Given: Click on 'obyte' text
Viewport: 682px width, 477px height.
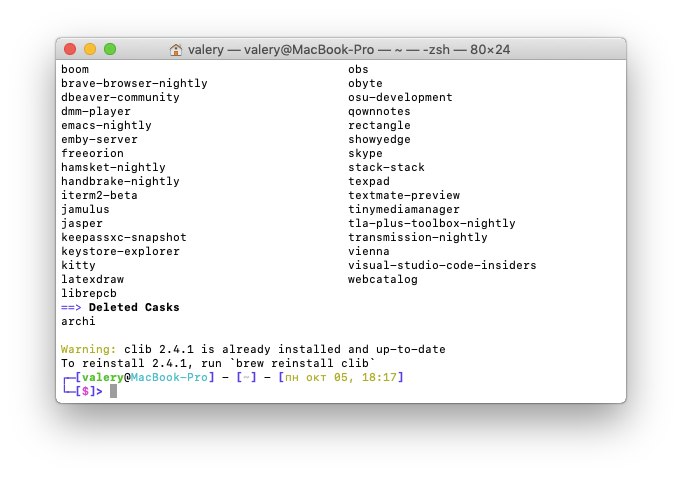Looking at the screenshot, I should pos(365,83).
